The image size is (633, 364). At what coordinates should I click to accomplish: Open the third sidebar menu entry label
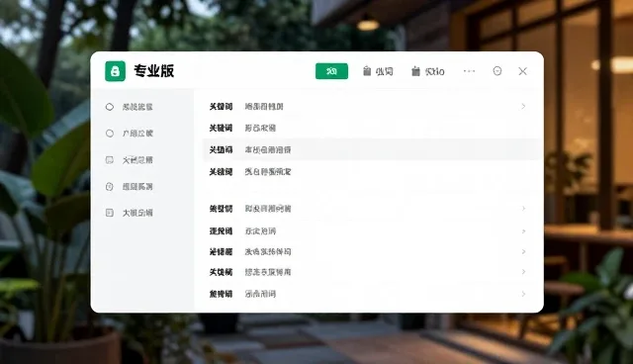(x=137, y=160)
